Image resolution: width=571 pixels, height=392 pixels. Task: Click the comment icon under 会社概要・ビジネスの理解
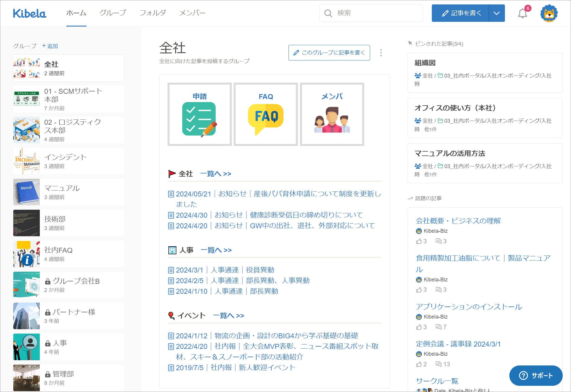point(439,241)
